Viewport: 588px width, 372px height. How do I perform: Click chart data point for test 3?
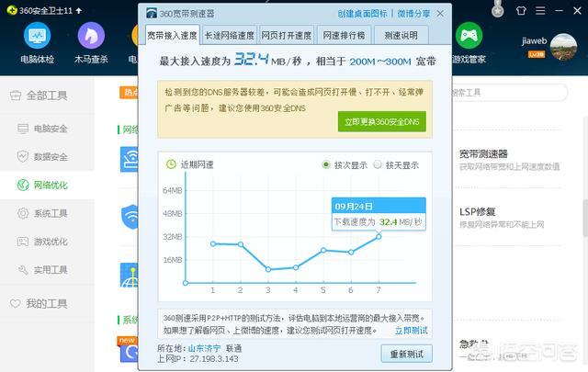click(x=268, y=269)
